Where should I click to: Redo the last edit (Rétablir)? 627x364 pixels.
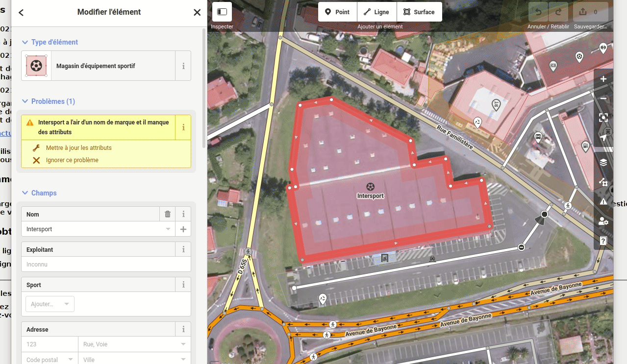click(558, 12)
